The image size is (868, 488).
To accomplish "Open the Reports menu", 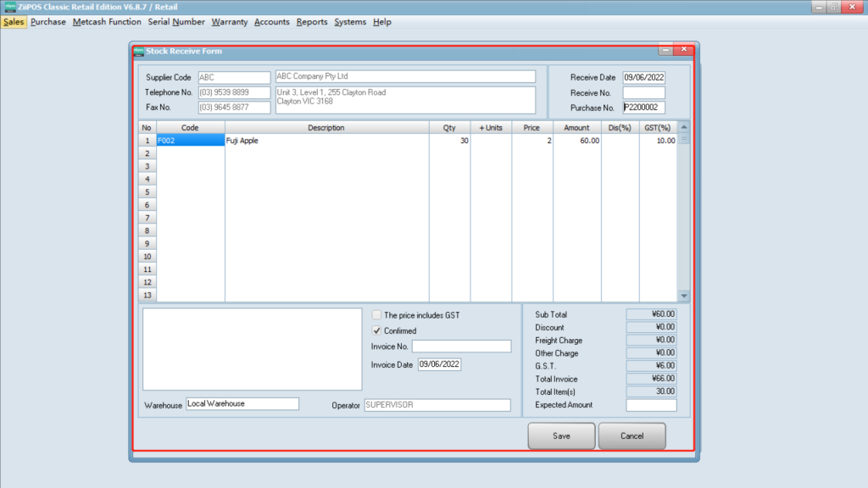I will [311, 22].
